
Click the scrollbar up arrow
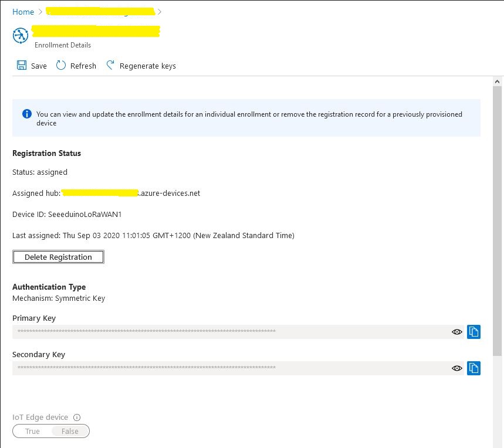click(497, 82)
